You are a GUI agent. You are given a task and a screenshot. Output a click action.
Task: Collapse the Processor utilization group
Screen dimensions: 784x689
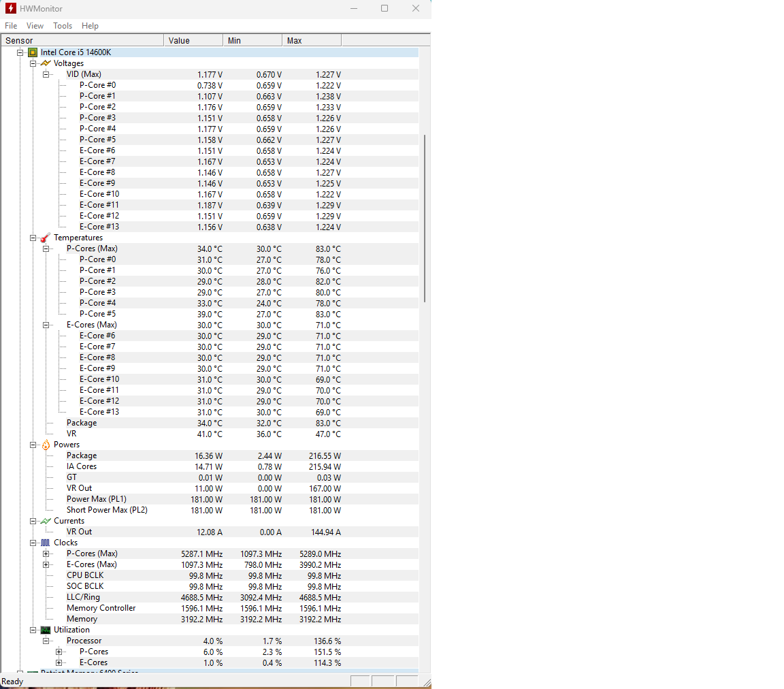click(x=46, y=641)
